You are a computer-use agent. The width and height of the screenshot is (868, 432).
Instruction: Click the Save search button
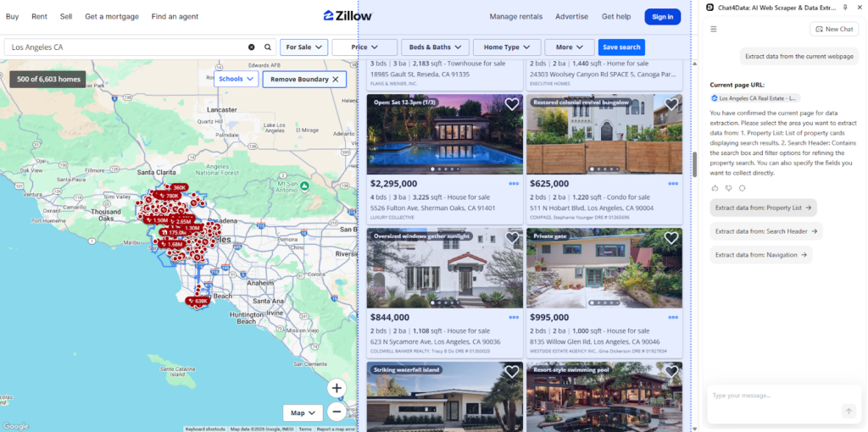(x=621, y=47)
